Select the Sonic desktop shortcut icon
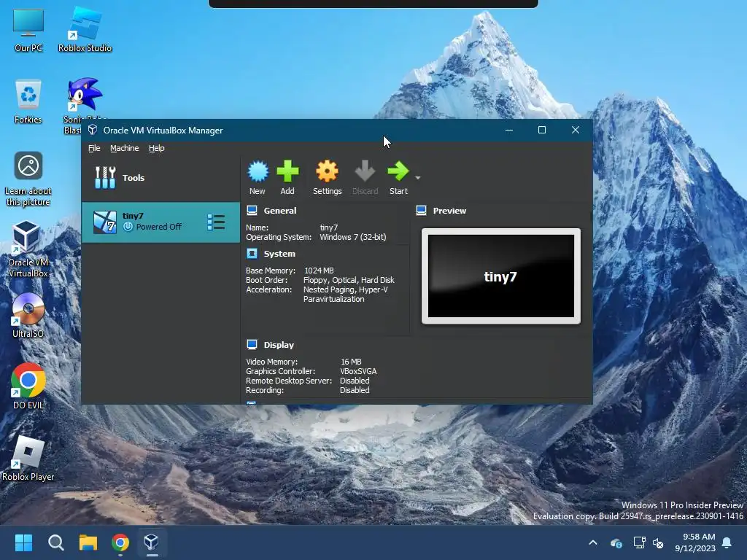This screenshot has width=747, height=560. (x=84, y=96)
